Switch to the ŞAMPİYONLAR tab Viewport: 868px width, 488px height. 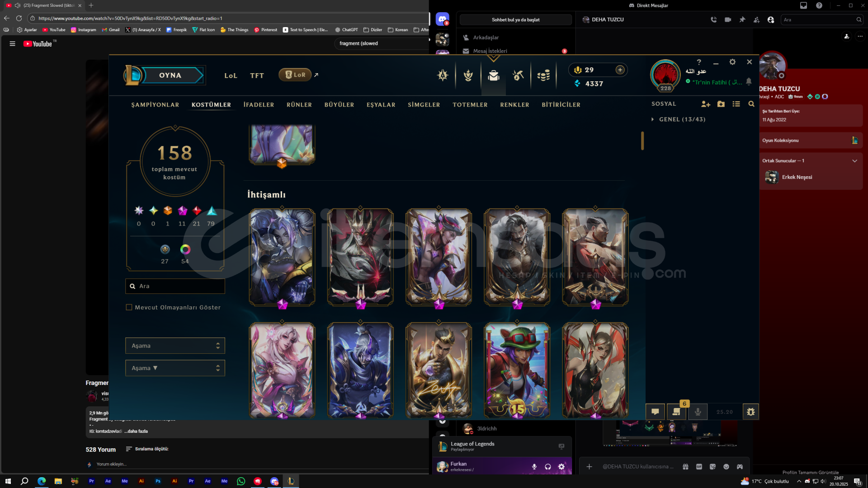(155, 105)
